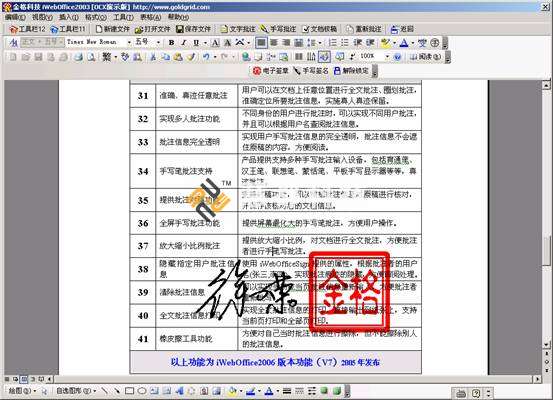The width and height of the screenshot is (553, 400).
Task: Click the decrease indent icon
Action: [357, 43]
